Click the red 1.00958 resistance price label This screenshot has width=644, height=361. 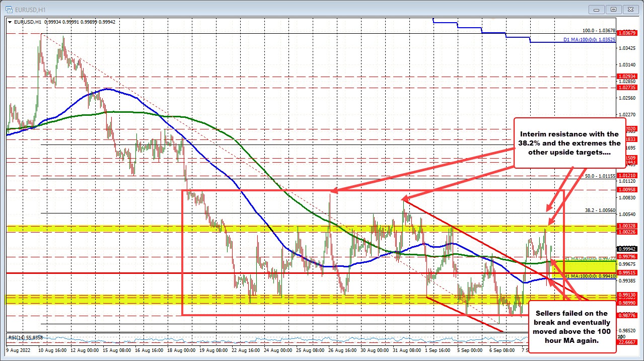[x=626, y=190]
